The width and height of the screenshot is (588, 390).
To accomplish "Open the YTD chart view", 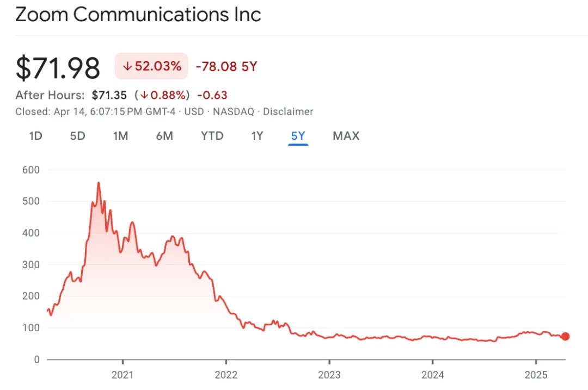I will (212, 135).
